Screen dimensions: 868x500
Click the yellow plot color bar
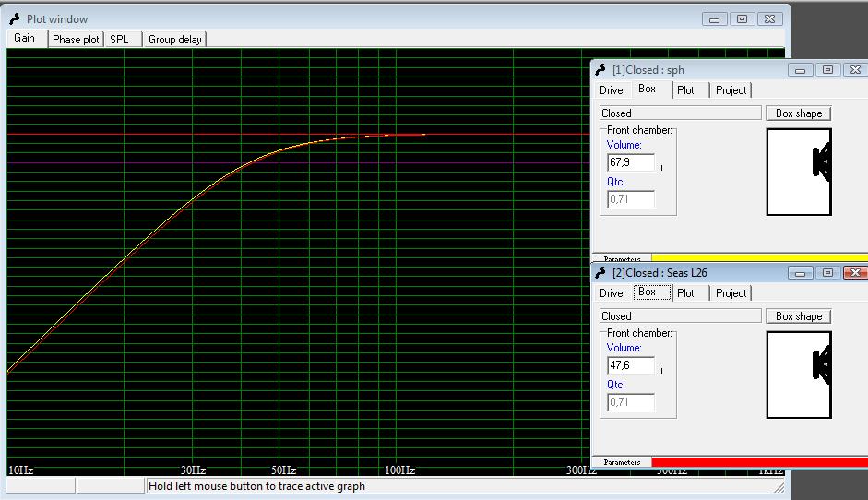click(x=759, y=258)
